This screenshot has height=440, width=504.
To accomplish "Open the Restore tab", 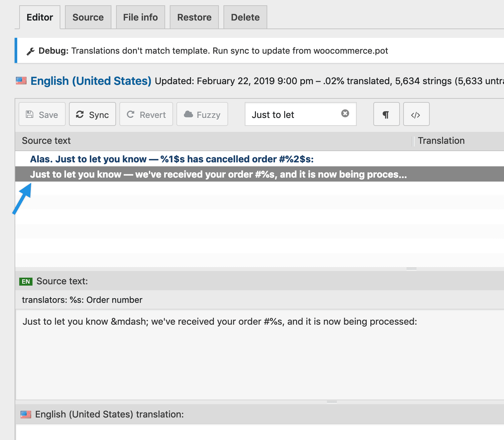I will 194,17.
